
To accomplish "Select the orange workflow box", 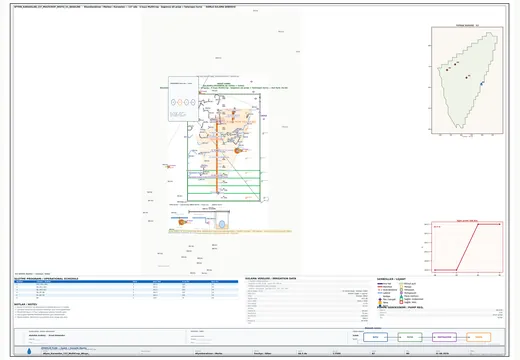I will (x=479, y=337).
